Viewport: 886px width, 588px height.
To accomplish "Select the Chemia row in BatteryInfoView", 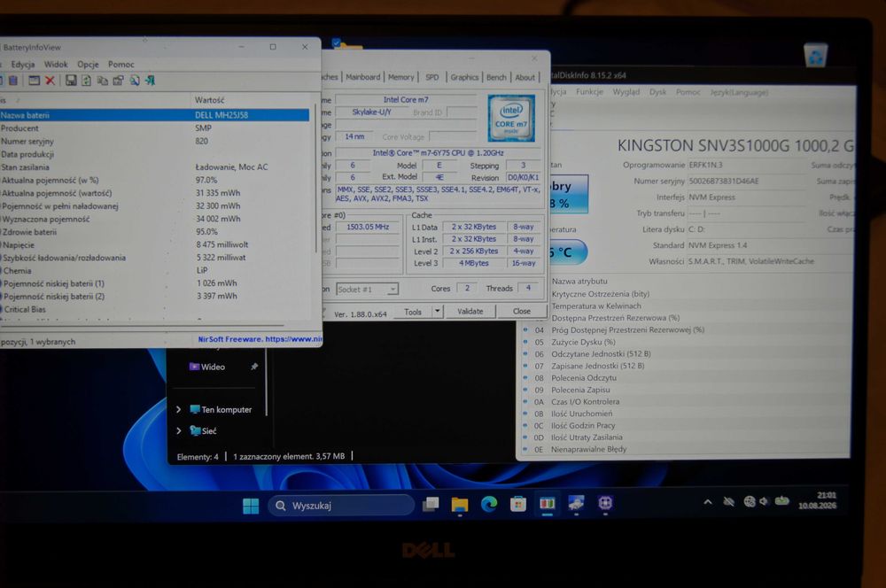I will pos(154,270).
